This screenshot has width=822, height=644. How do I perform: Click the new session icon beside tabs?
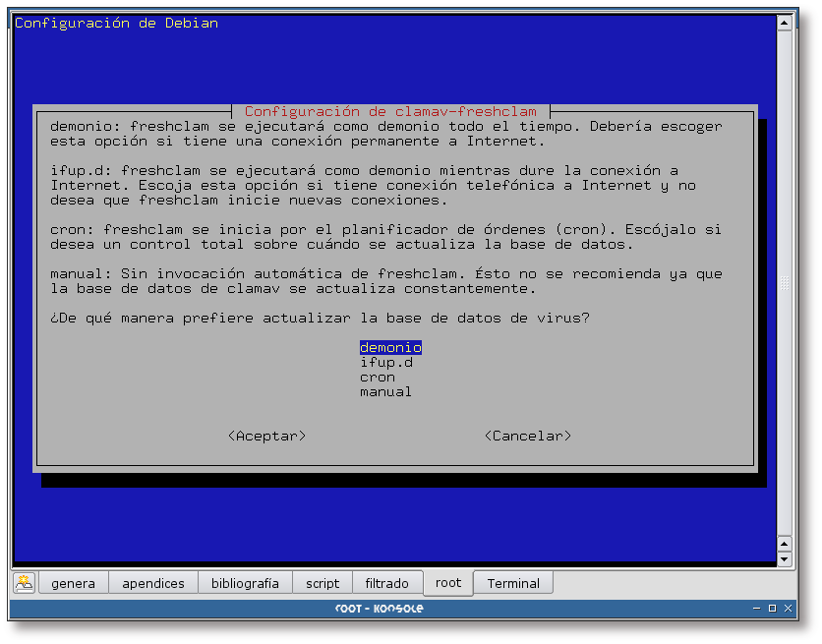pyautogui.click(x=24, y=583)
